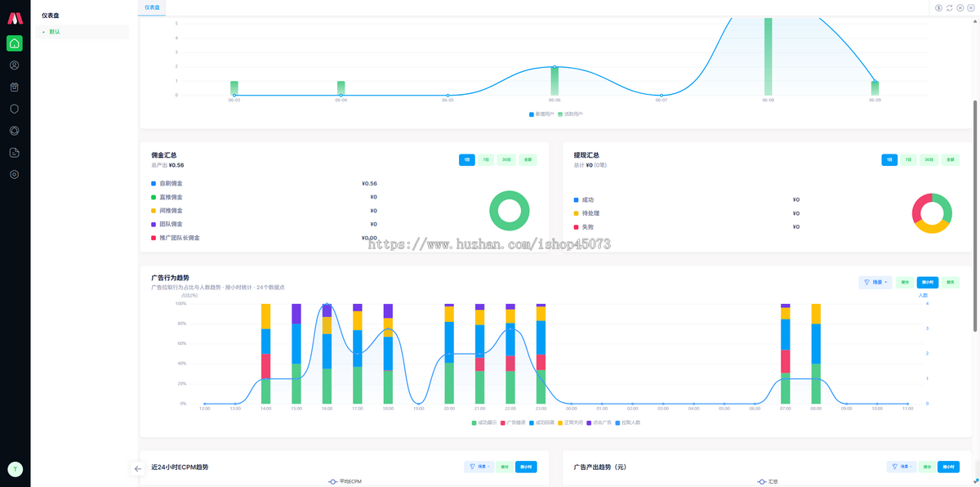The width and height of the screenshot is (980, 487).
Task: Choose 按天 in 广告行为趋势 chart
Action: coord(951,283)
